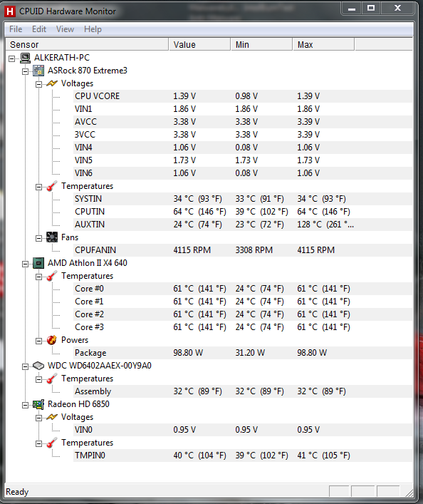The image size is (423, 504).
Task: Click the Ready status bar text
Action: pyautogui.click(x=17, y=492)
